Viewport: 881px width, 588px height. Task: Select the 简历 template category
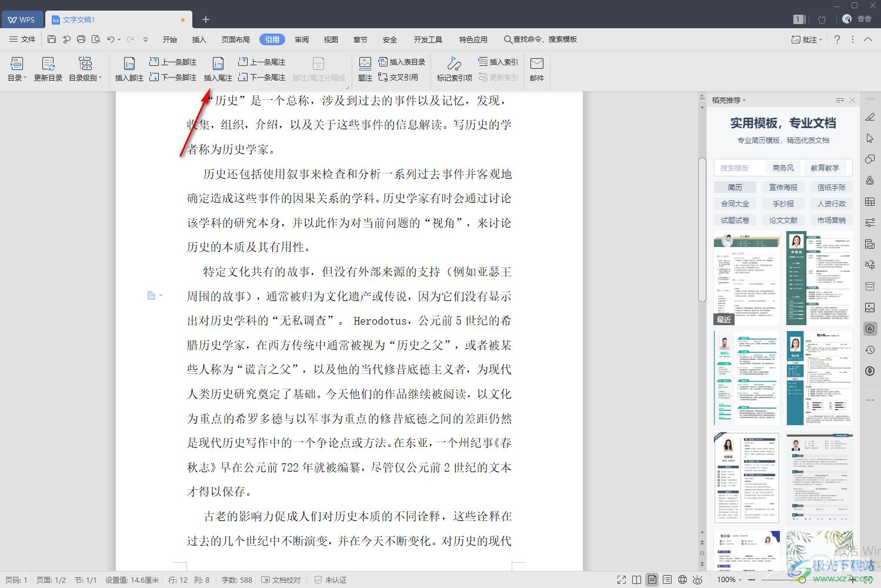735,187
